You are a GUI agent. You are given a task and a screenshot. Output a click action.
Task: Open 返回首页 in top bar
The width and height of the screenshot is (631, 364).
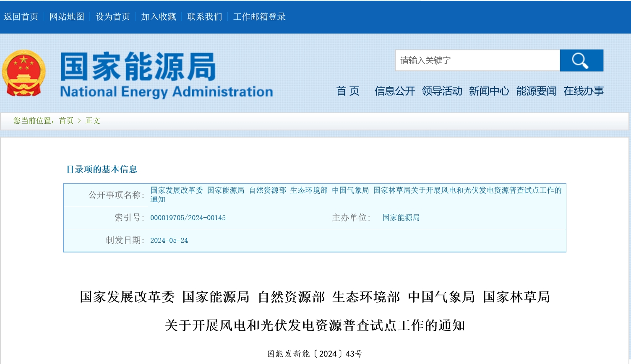click(21, 17)
